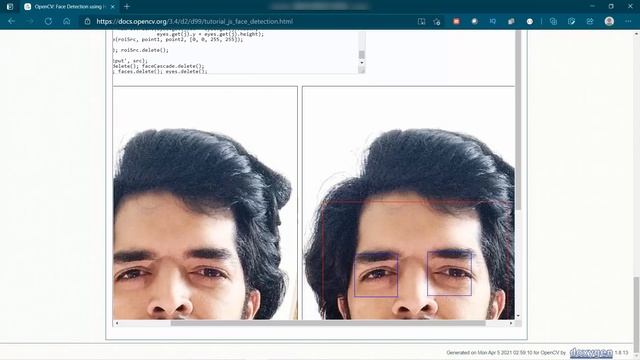This screenshot has width=640, height=360.
Task: Minimize the browser window
Action: click(592, 7)
